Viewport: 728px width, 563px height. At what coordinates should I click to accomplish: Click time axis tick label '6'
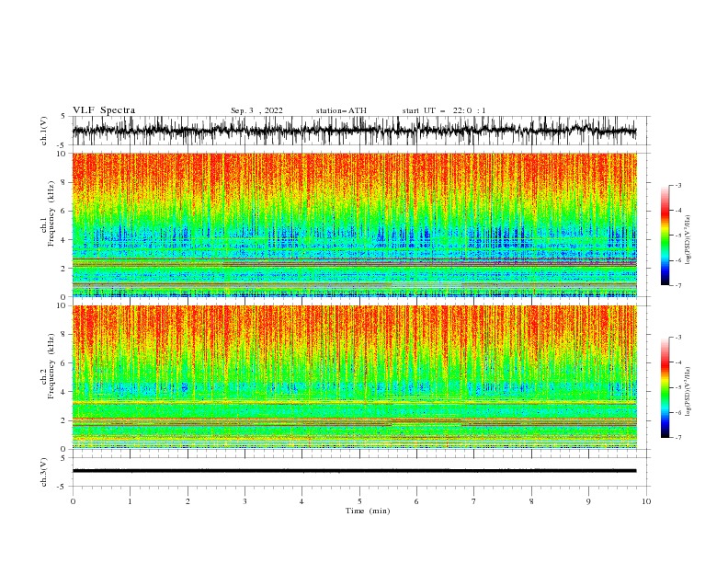[x=416, y=501]
